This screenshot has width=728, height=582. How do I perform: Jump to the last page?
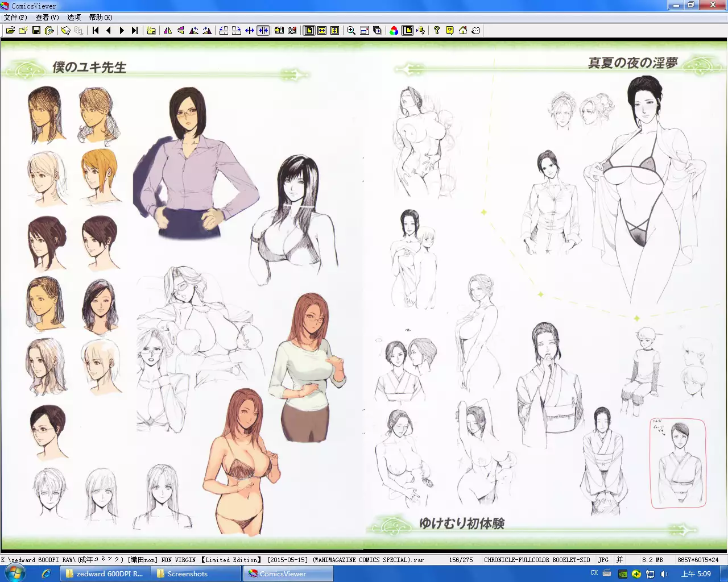(135, 31)
